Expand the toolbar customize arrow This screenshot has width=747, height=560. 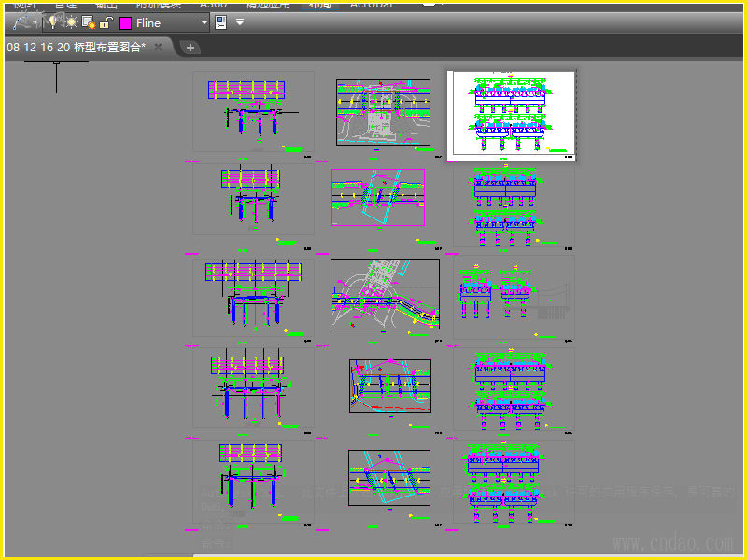(x=240, y=21)
